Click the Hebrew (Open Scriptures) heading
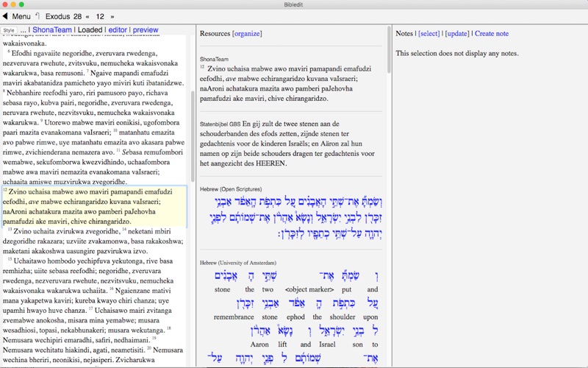 point(231,189)
